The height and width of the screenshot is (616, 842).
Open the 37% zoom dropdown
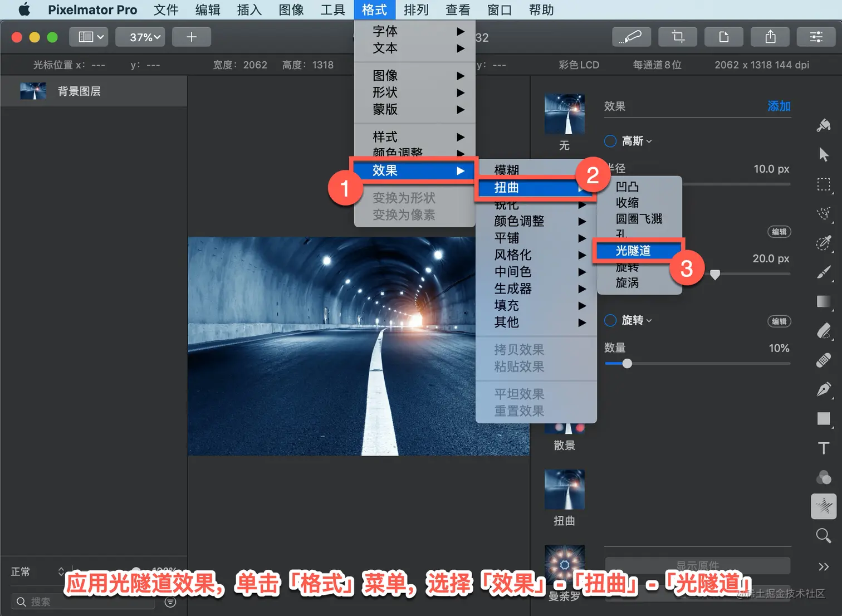(x=140, y=37)
